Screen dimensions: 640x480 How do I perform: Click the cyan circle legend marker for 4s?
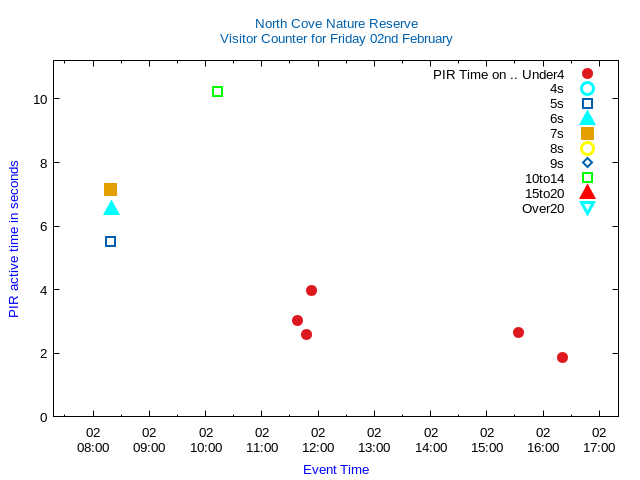tap(587, 89)
